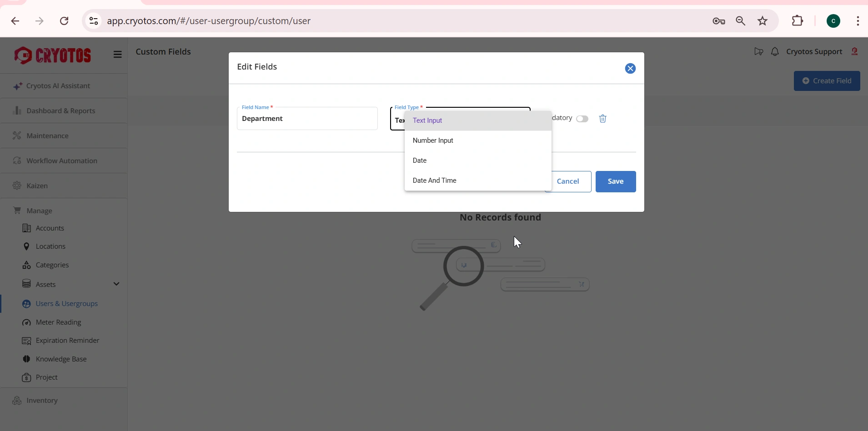
Task: Select Number Input from the field type list
Action: coord(433,140)
